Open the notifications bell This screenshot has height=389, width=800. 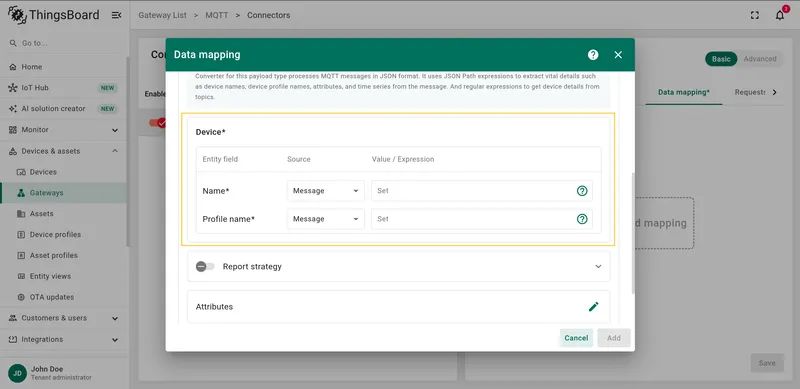tap(780, 15)
